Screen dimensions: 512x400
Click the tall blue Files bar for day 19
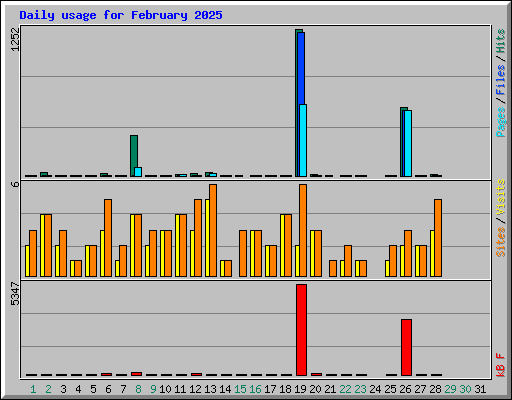click(x=301, y=68)
